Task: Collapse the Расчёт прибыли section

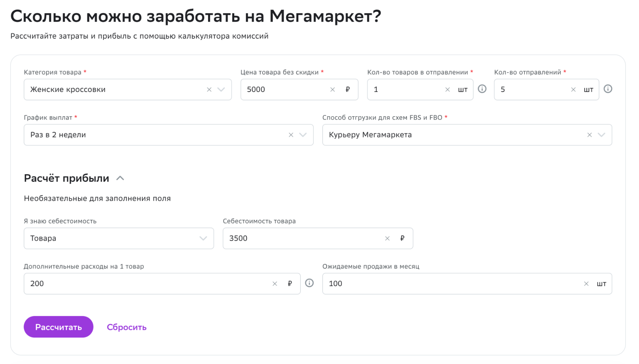Action: (120, 178)
